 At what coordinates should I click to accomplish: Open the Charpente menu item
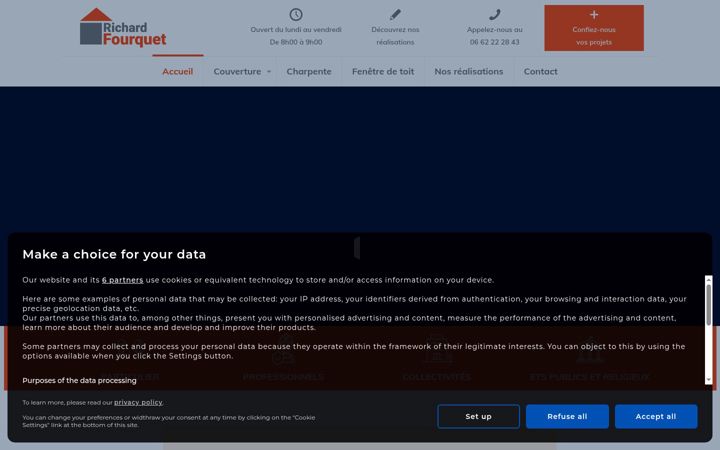click(x=309, y=72)
